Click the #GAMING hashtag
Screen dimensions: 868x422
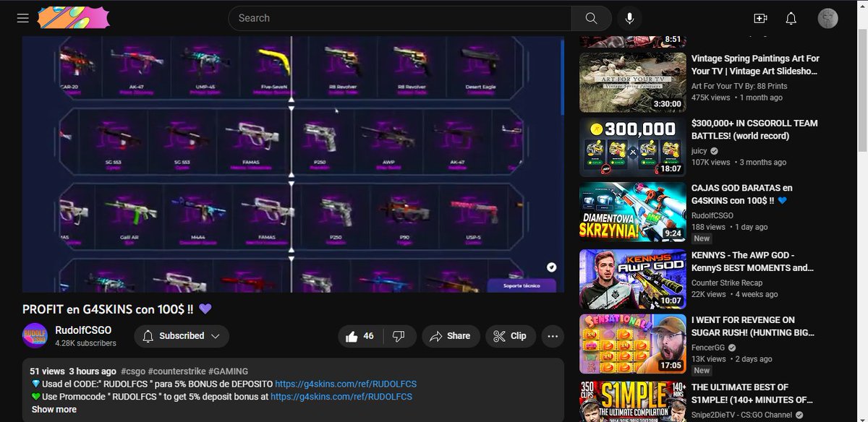pyautogui.click(x=229, y=371)
